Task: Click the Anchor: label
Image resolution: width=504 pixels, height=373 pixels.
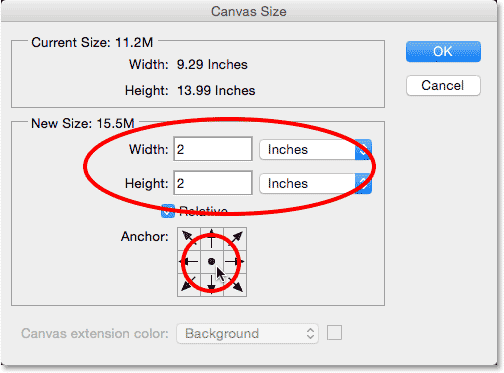Action: point(145,236)
